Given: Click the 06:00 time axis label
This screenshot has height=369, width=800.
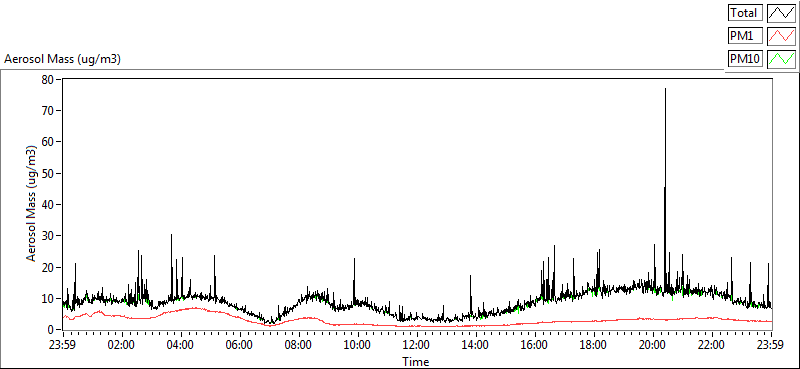Looking at the screenshot, I should pos(239,345).
